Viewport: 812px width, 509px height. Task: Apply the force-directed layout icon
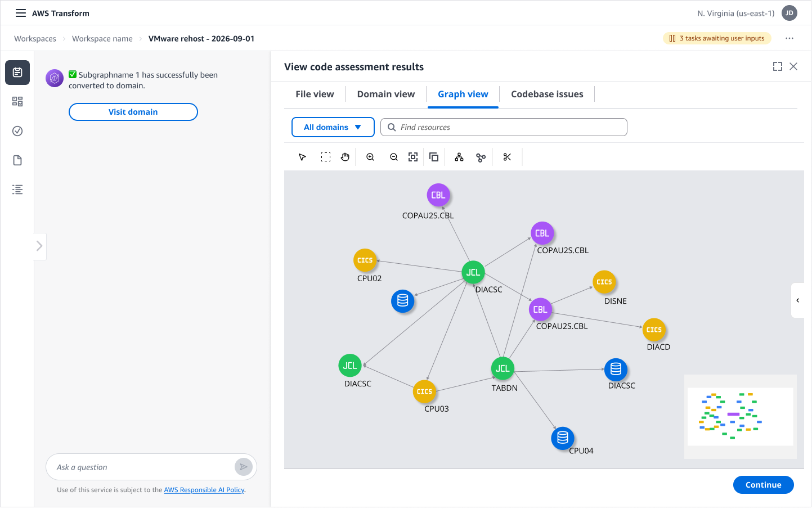[481, 157]
